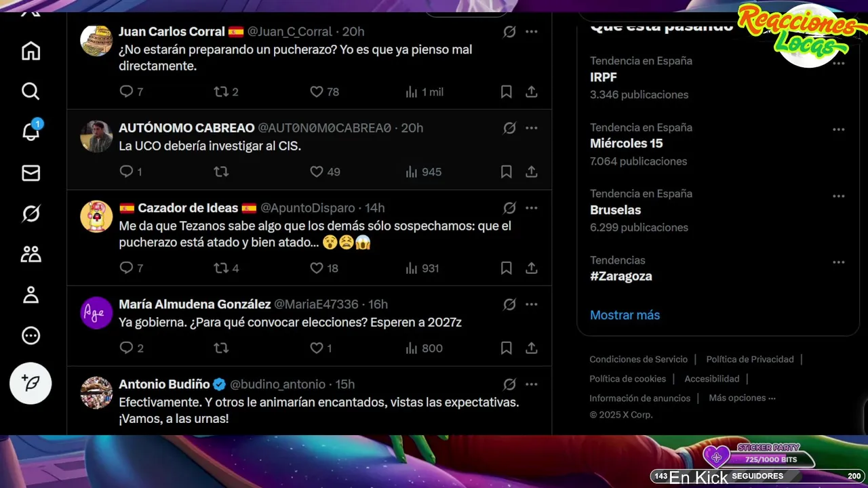The height and width of the screenshot is (488, 868).
Task: Open Profile person icon
Action: point(31,295)
